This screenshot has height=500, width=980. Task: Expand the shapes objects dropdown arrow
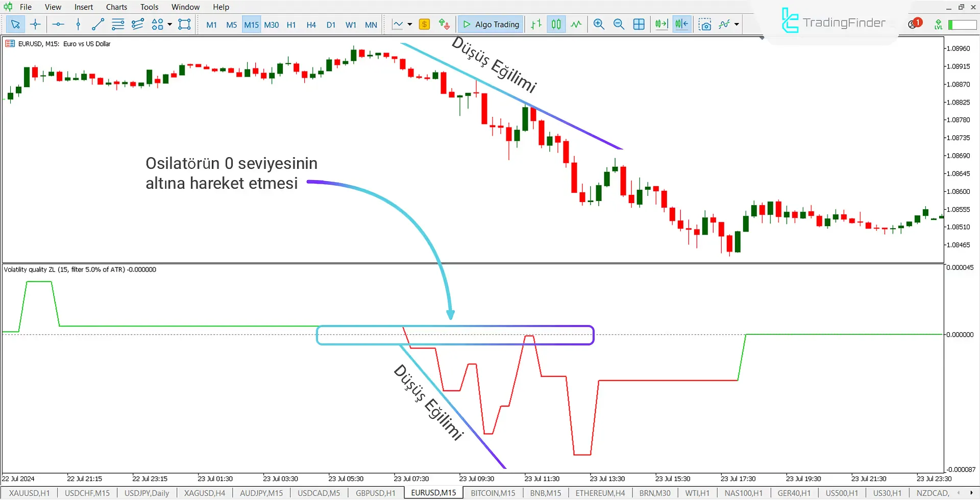(169, 24)
